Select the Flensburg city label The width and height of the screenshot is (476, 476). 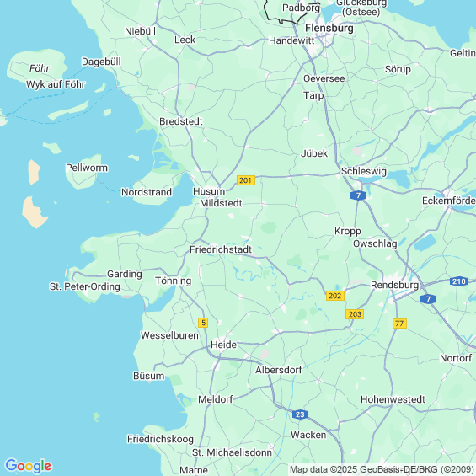[329, 29]
